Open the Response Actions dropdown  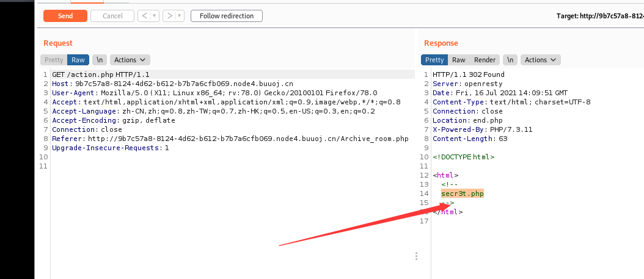541,60
